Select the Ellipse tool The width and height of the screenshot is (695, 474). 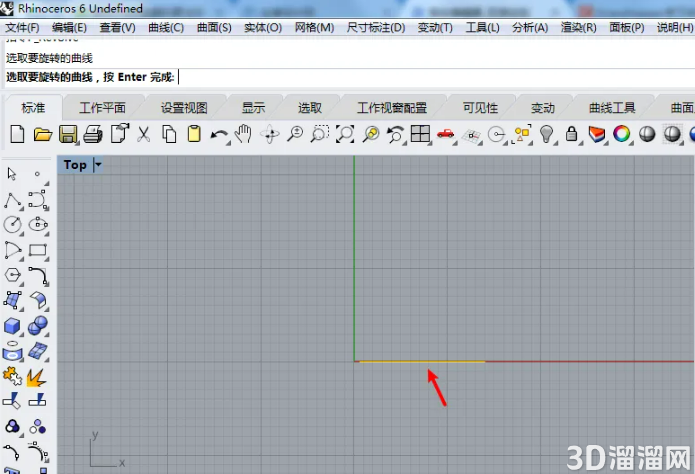pos(38,224)
